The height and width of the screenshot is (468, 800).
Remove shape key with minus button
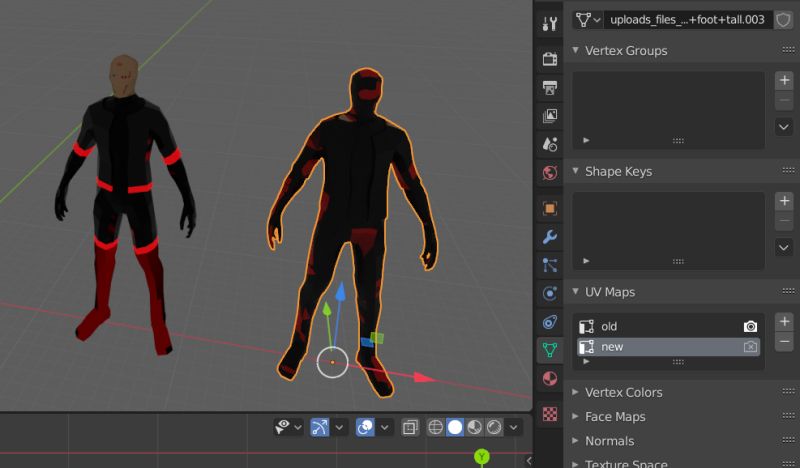tap(784, 221)
